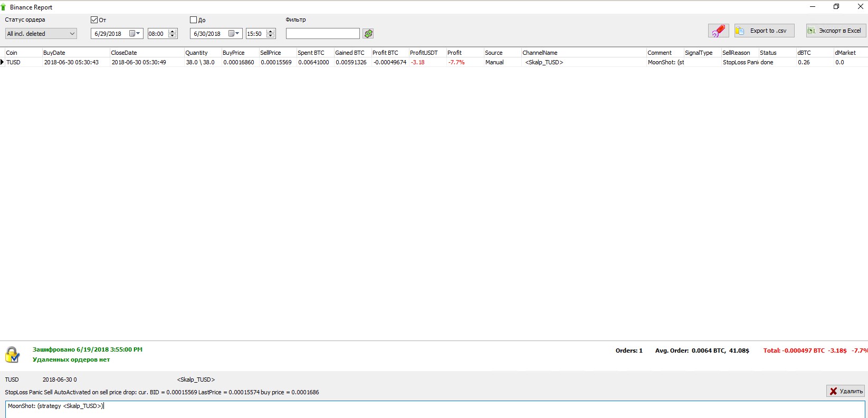This screenshot has height=418, width=868.
Task: Click into the 08:00 start time field
Action: (158, 34)
